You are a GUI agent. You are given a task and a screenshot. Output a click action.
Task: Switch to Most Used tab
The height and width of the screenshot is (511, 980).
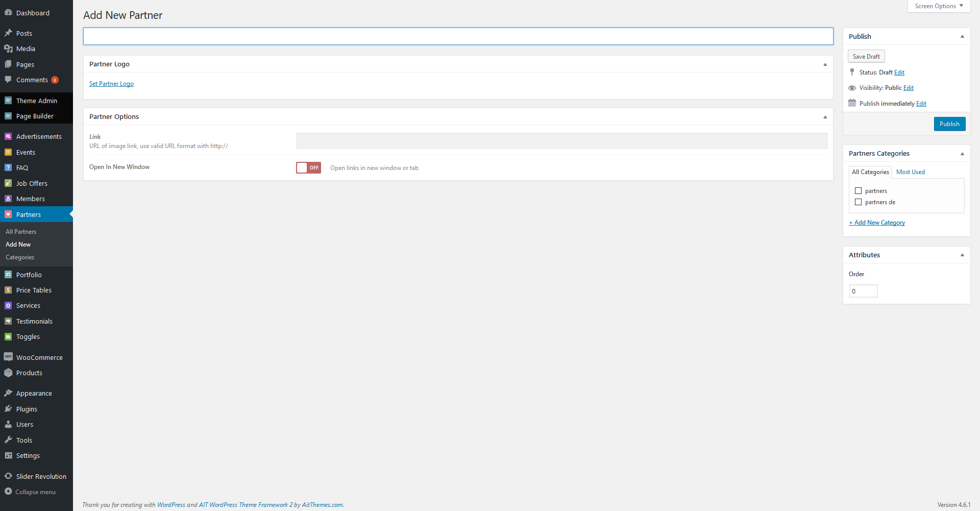click(910, 172)
